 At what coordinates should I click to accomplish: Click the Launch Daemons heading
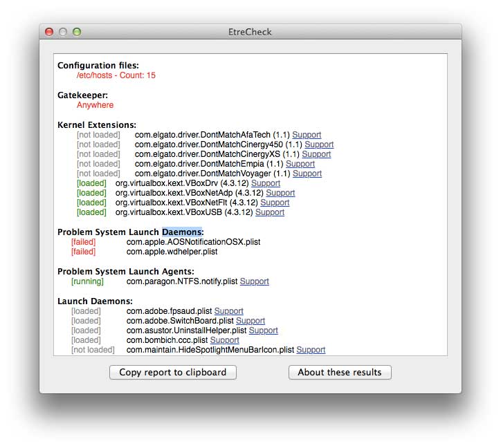(x=95, y=301)
